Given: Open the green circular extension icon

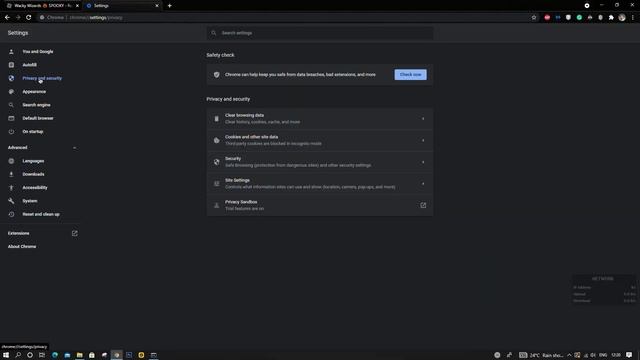Looking at the screenshot, I should (x=579, y=18).
